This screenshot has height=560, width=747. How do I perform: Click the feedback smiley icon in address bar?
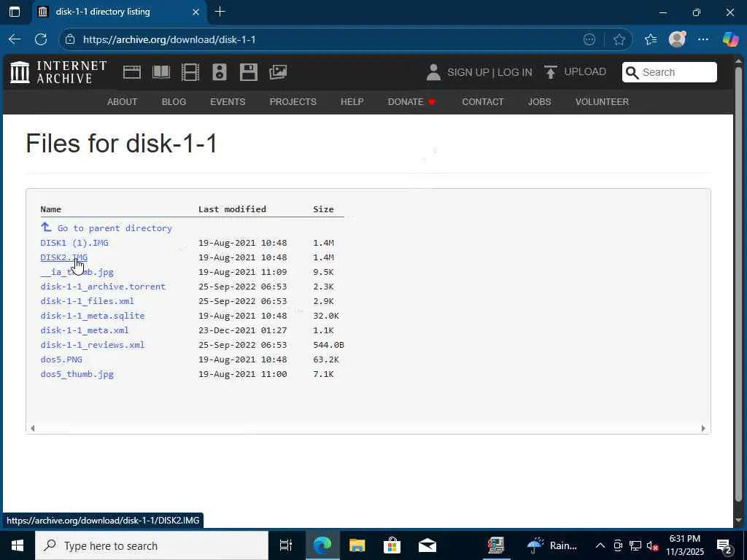589,39
